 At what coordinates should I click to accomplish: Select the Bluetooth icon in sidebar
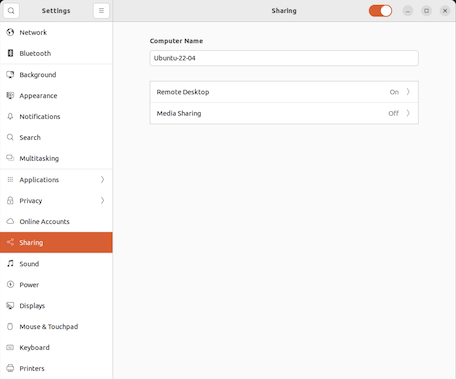[10, 53]
